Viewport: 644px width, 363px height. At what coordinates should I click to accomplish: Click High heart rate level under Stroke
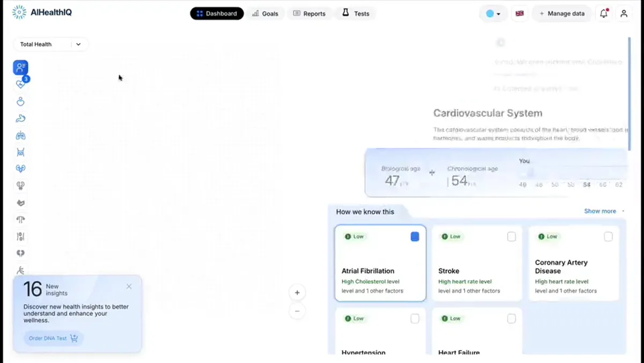465,281
